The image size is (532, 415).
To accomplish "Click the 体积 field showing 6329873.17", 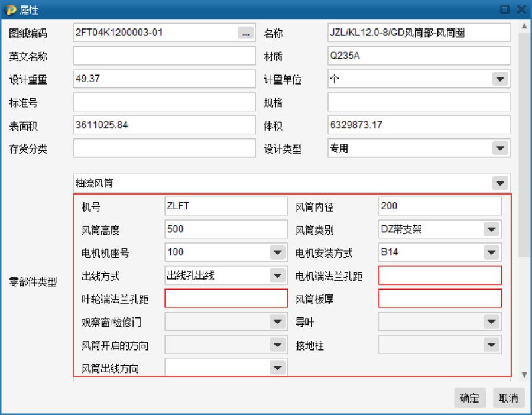I will pos(419,125).
